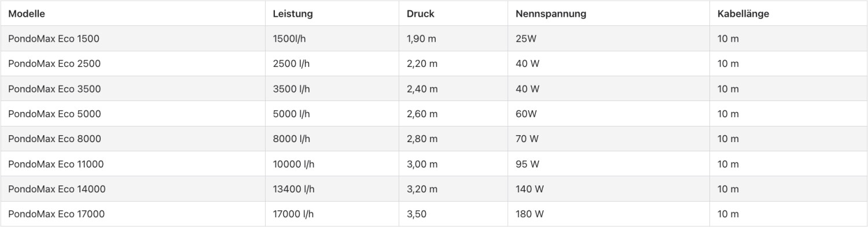Click the Leistung column header
This screenshot has width=868, height=227.
coord(292,14)
